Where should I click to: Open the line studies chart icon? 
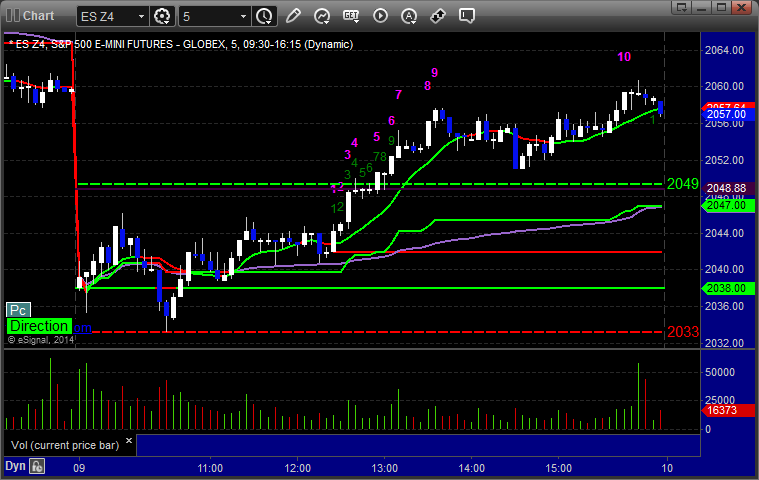click(322, 16)
